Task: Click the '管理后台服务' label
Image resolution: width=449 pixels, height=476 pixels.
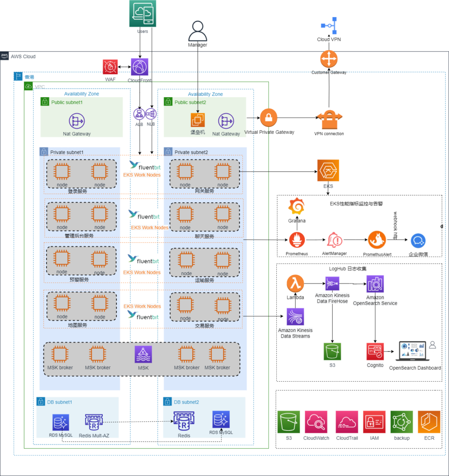Action: point(79,236)
